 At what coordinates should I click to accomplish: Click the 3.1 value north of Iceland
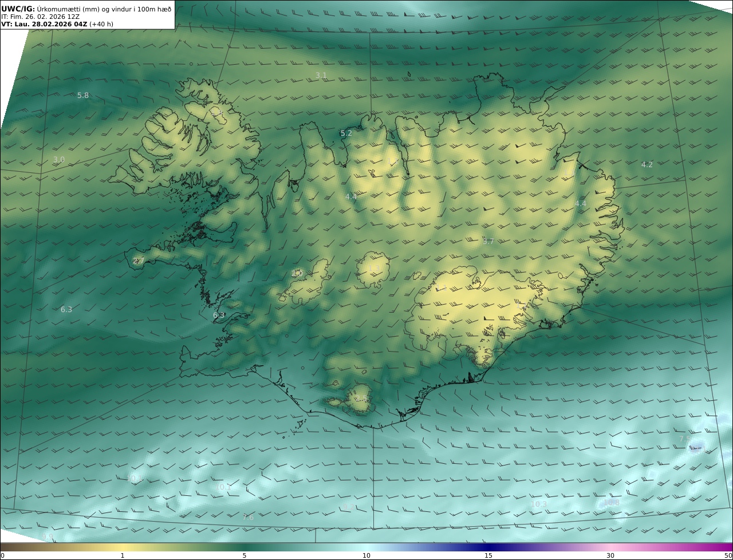coord(321,76)
